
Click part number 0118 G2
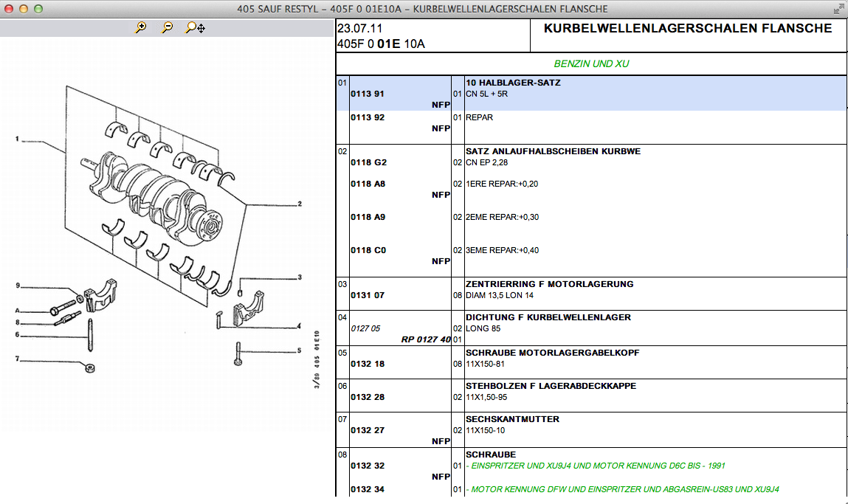368,162
